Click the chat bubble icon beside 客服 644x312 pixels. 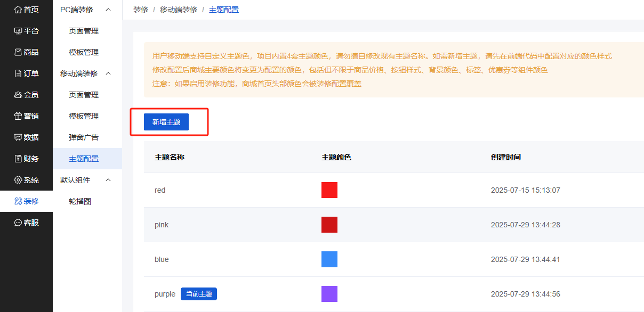coord(18,223)
